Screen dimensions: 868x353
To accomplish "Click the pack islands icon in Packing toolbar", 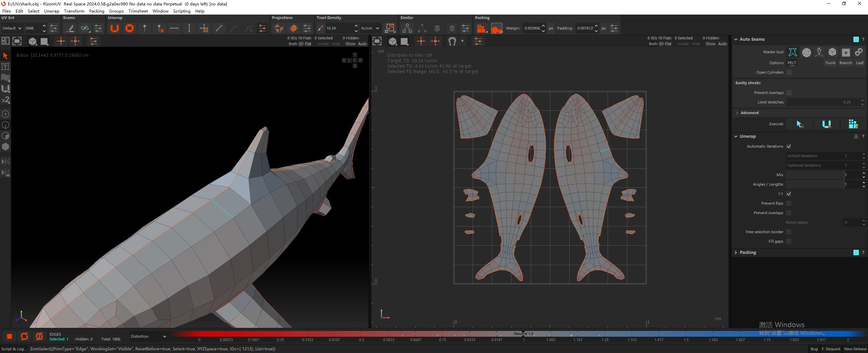I will point(481,29).
